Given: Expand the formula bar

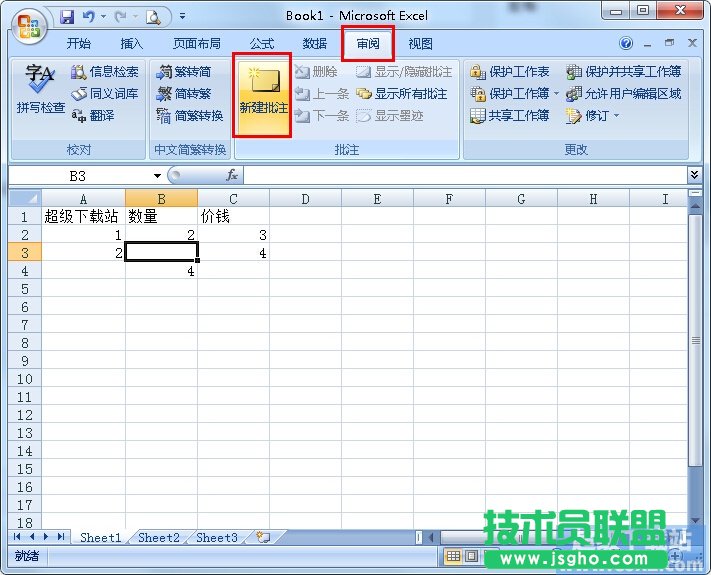Looking at the screenshot, I should point(694,175).
